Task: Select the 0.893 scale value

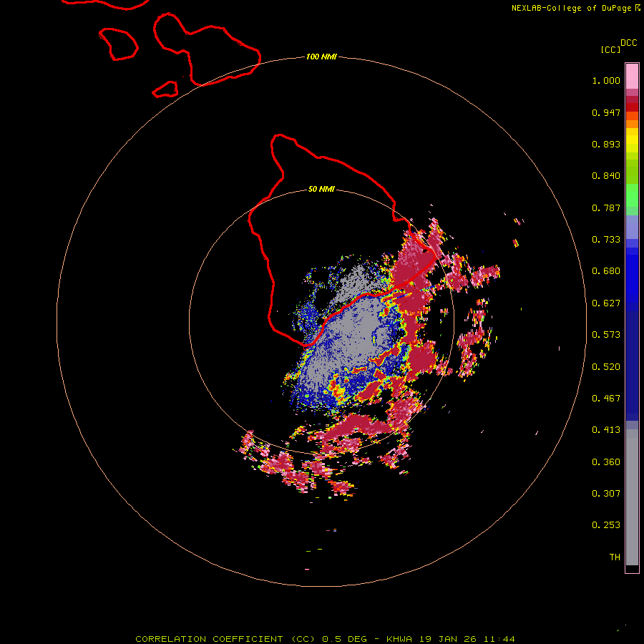Action: (x=606, y=144)
